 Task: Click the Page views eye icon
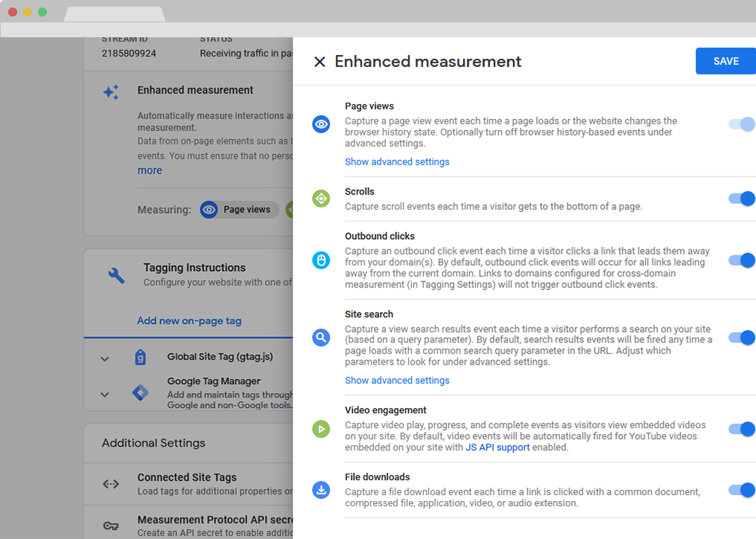coord(321,124)
